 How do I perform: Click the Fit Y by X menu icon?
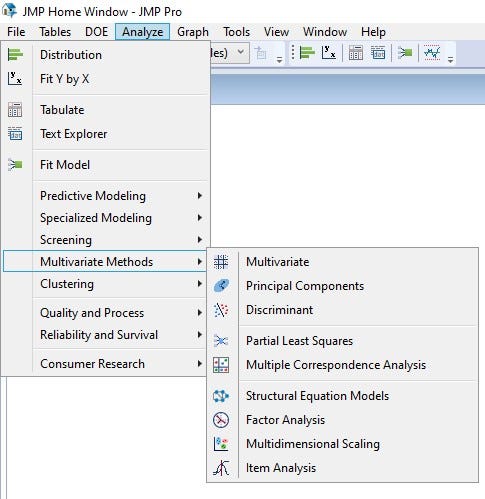pos(15,79)
